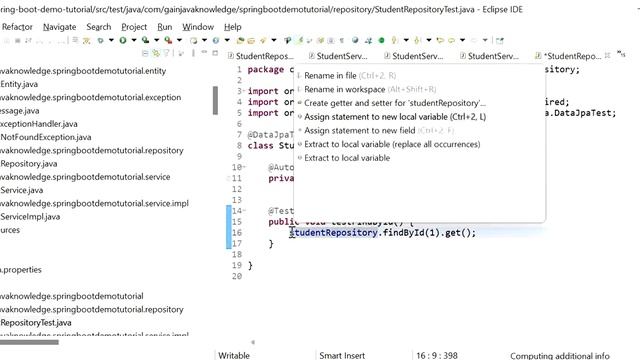The image size is (640, 360).
Task: Click the Previous Annotation arrow icon
Action: coord(417,40)
